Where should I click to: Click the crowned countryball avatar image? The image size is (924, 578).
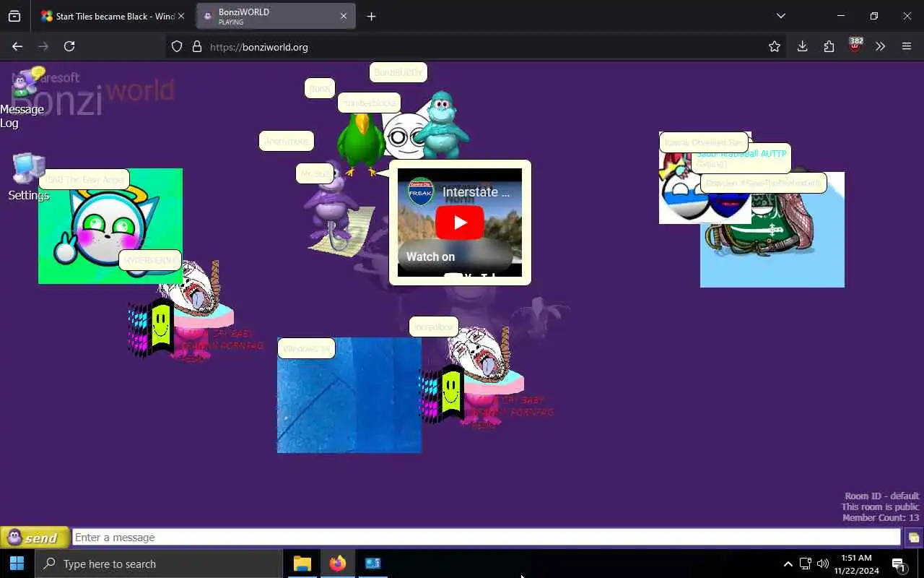(705, 178)
